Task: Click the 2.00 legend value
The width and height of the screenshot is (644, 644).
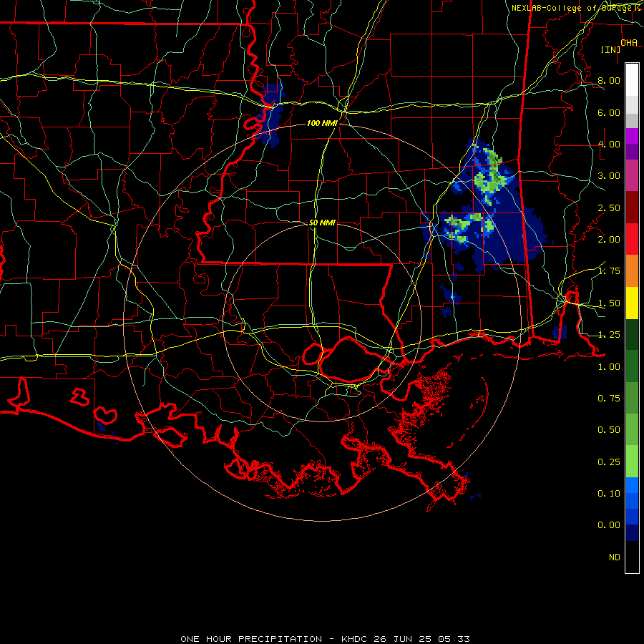Action: click(x=609, y=240)
